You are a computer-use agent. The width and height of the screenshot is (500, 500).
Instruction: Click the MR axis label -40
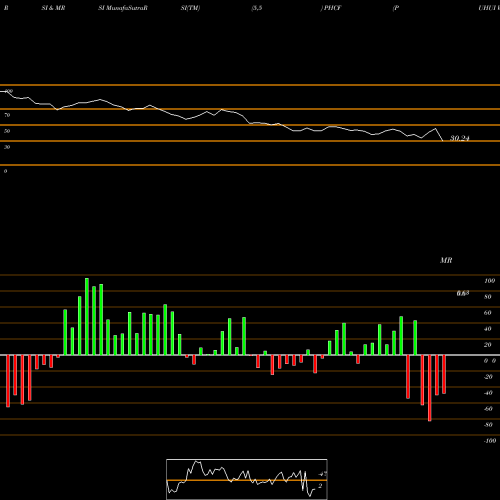tap(488, 393)
